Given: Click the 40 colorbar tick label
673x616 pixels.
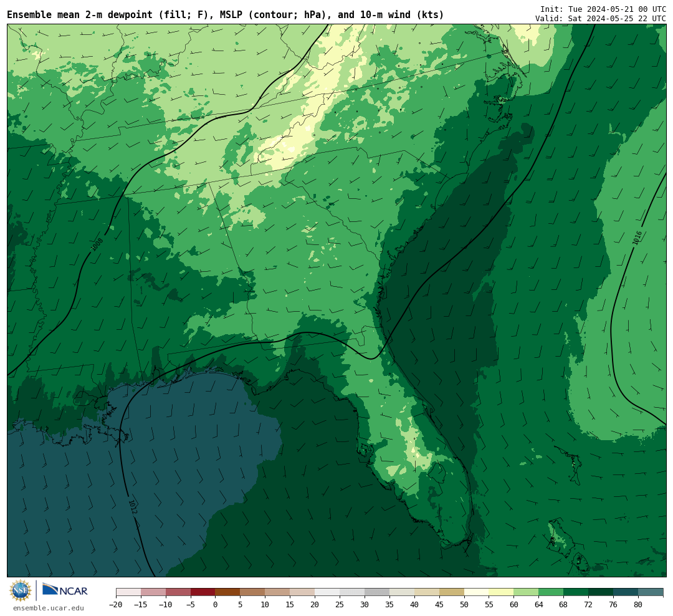Looking at the screenshot, I should click(x=414, y=605).
